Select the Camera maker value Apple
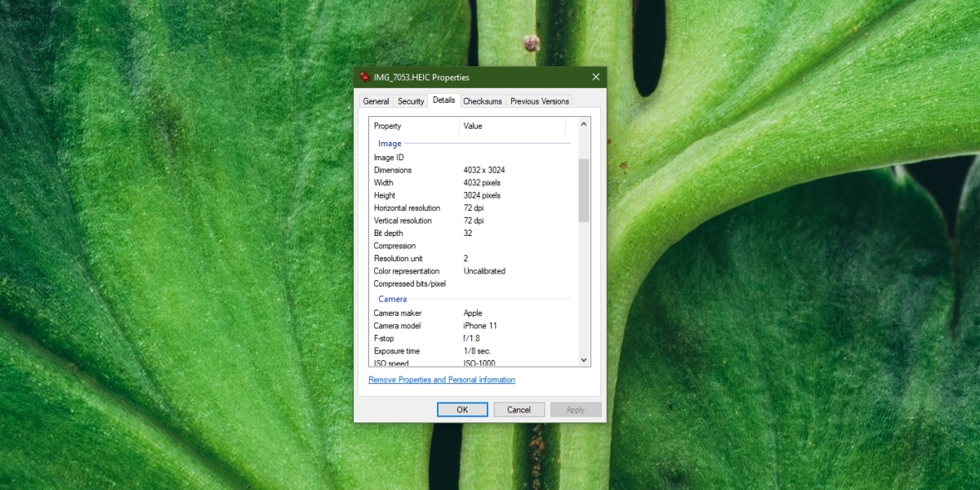The height and width of the screenshot is (490, 980). [473, 313]
